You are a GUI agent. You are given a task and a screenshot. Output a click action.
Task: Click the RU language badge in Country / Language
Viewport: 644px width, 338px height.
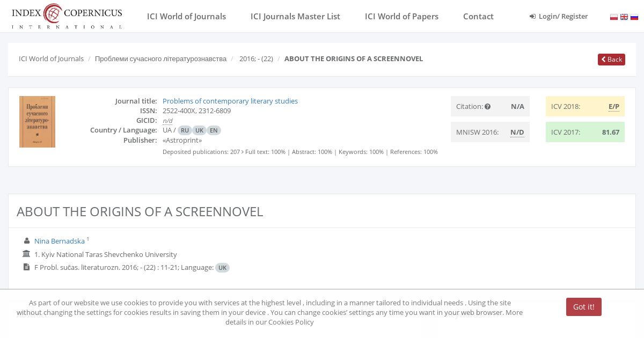185,130
